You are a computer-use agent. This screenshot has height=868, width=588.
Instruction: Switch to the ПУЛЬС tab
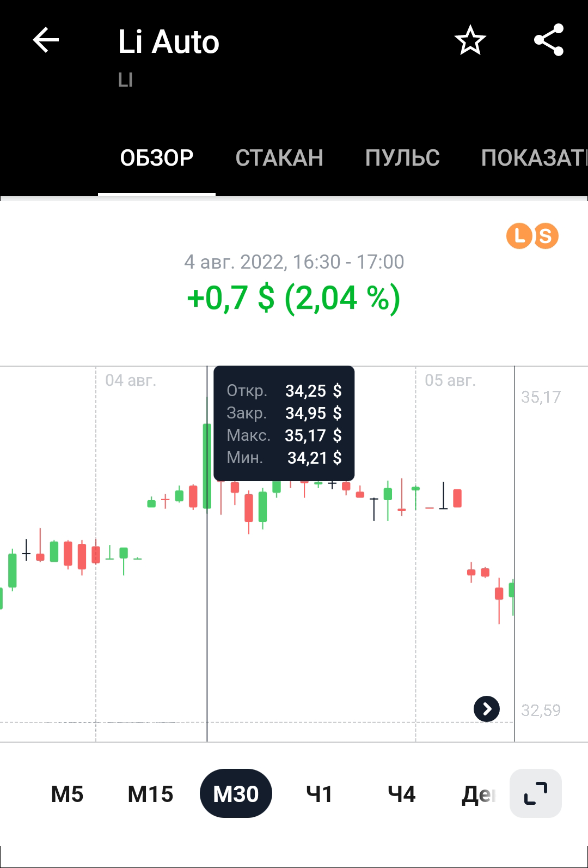(x=402, y=158)
